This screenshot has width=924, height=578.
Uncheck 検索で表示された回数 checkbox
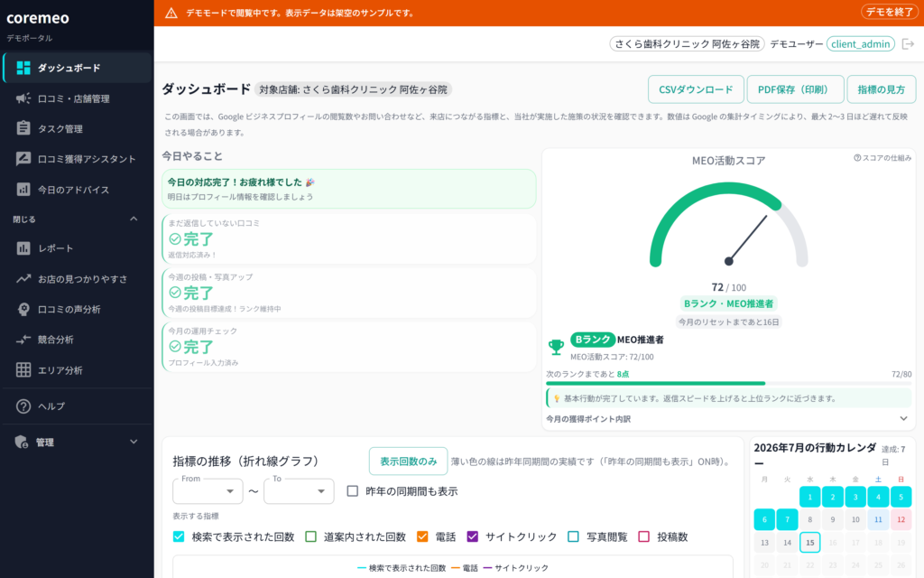179,536
